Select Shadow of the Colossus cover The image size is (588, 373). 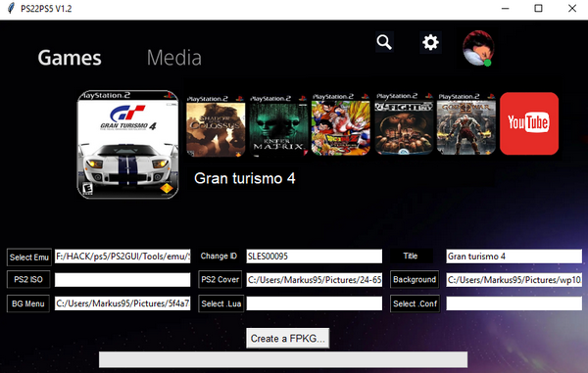click(x=216, y=126)
